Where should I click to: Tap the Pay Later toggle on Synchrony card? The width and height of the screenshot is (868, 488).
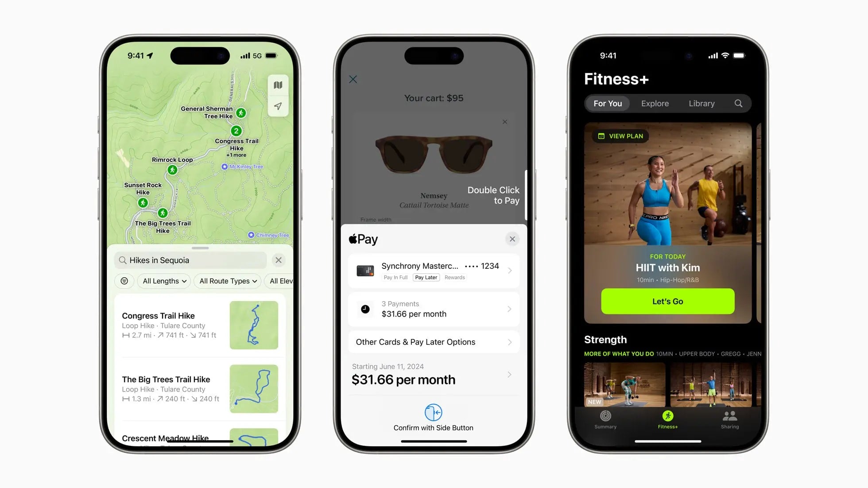pos(425,277)
